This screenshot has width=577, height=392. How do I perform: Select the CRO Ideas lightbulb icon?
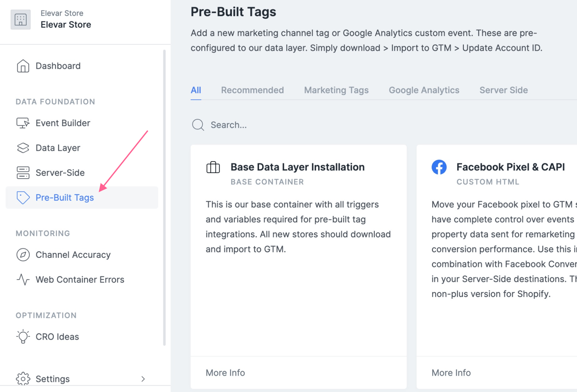(23, 336)
